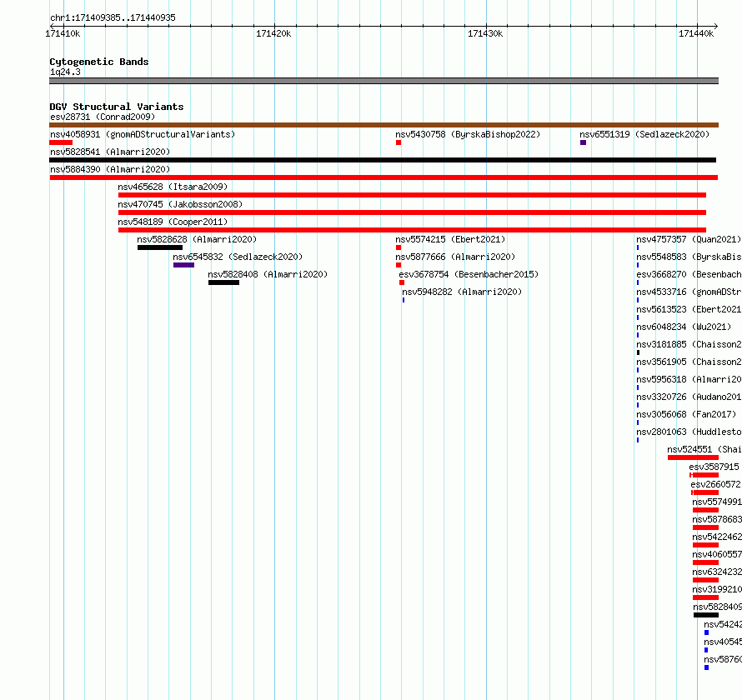Click the 171410k ruler position
The height and width of the screenshot is (700, 742).
63,33
